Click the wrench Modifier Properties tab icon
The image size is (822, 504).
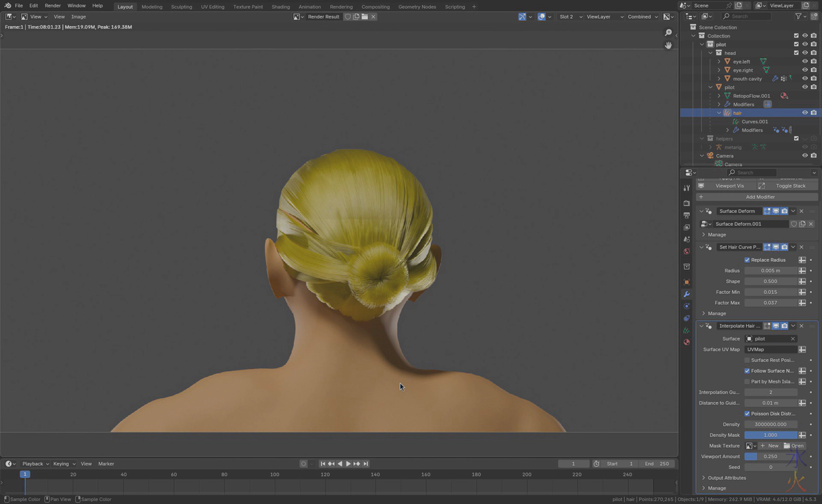[686, 294]
